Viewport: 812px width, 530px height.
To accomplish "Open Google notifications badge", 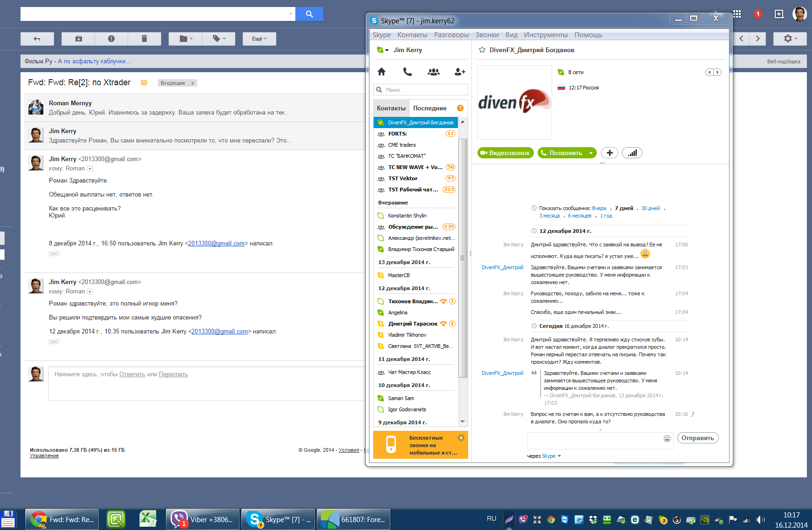I will (x=758, y=14).
